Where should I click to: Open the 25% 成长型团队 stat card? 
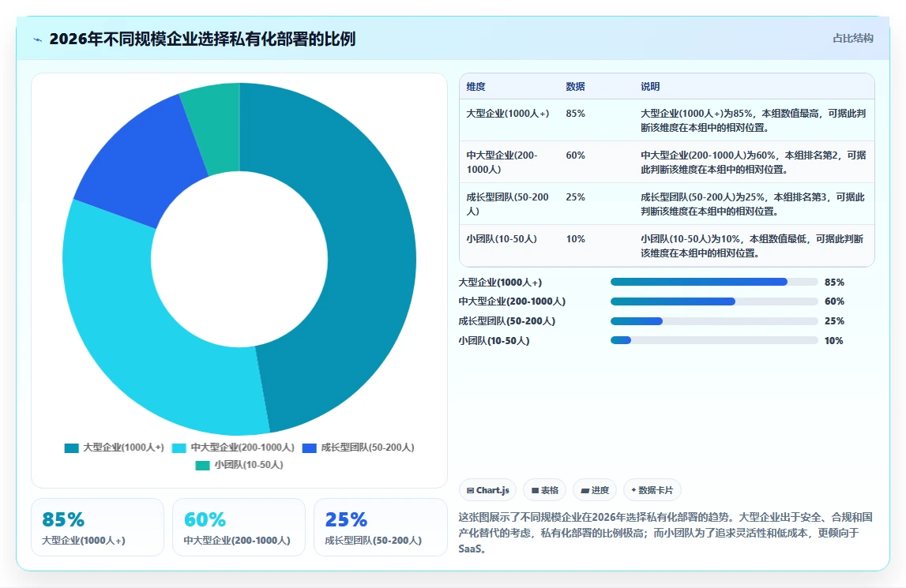click(380, 527)
